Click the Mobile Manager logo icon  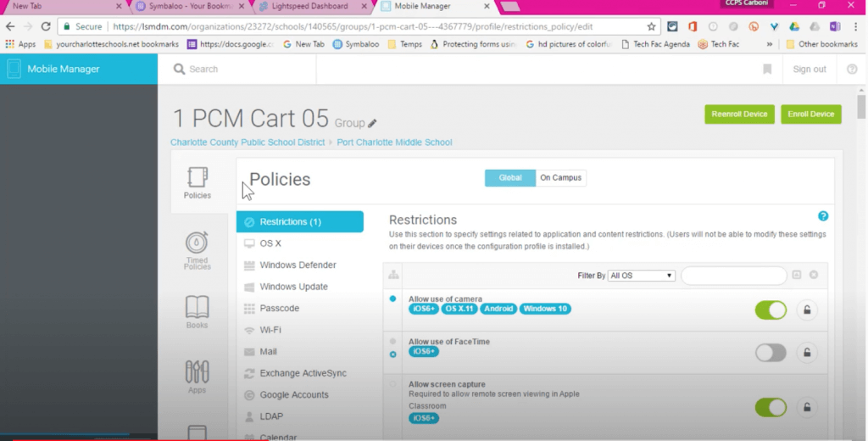tap(14, 69)
